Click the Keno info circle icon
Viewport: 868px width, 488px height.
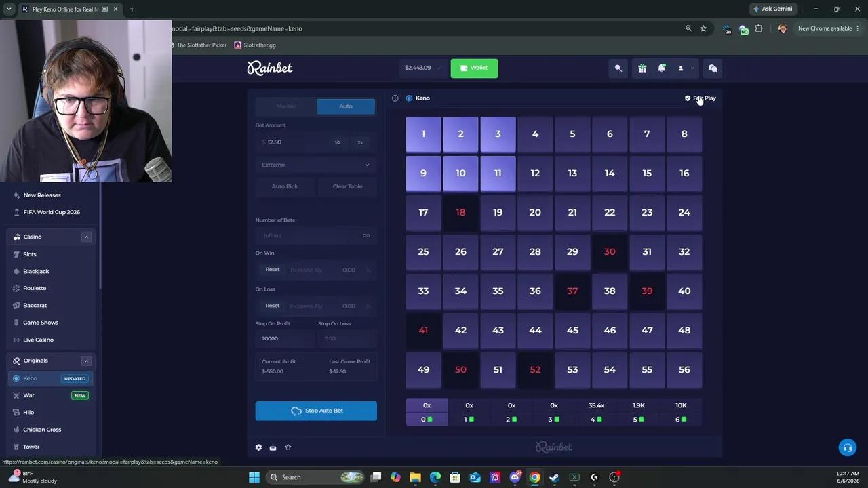tap(395, 98)
